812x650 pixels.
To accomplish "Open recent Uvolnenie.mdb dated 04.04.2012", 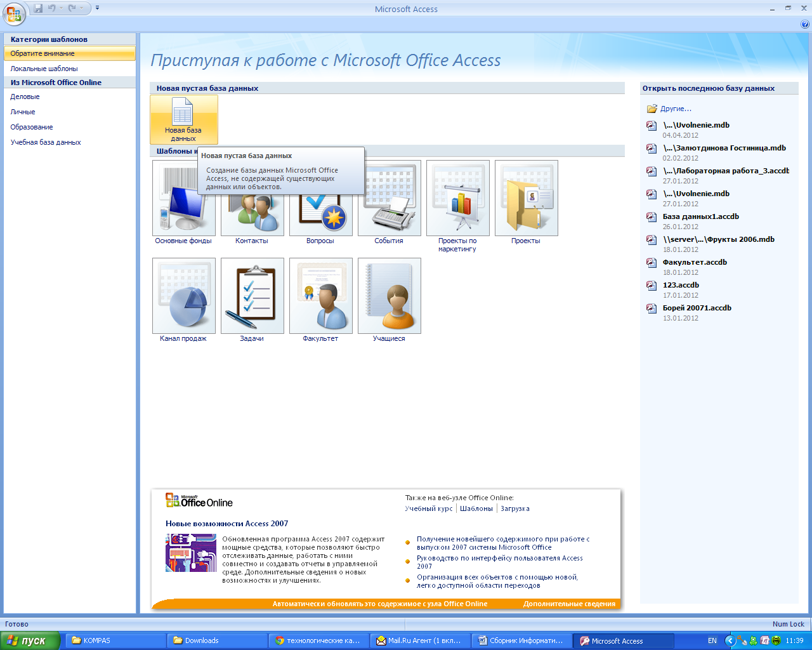I will pyautogui.click(x=696, y=125).
